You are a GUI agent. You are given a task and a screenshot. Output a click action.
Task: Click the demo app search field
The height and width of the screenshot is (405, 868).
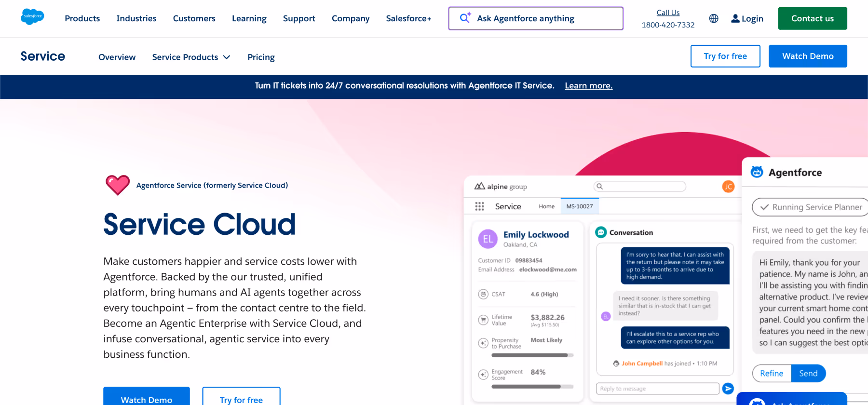pyautogui.click(x=640, y=186)
